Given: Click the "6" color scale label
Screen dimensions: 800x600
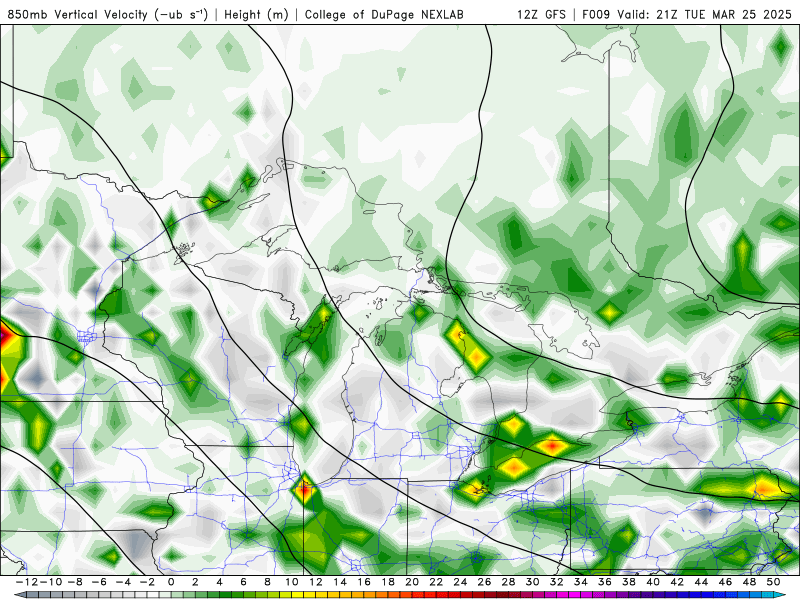Looking at the screenshot, I should 243,582.
